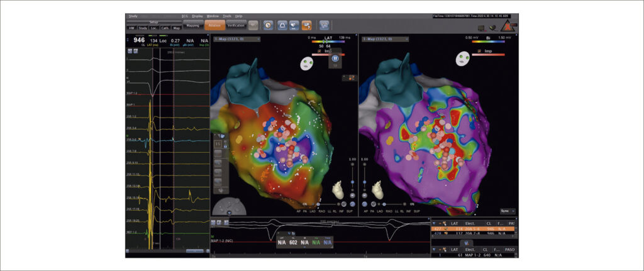
Task: Open the Sync dropdown
Action: tap(508, 211)
